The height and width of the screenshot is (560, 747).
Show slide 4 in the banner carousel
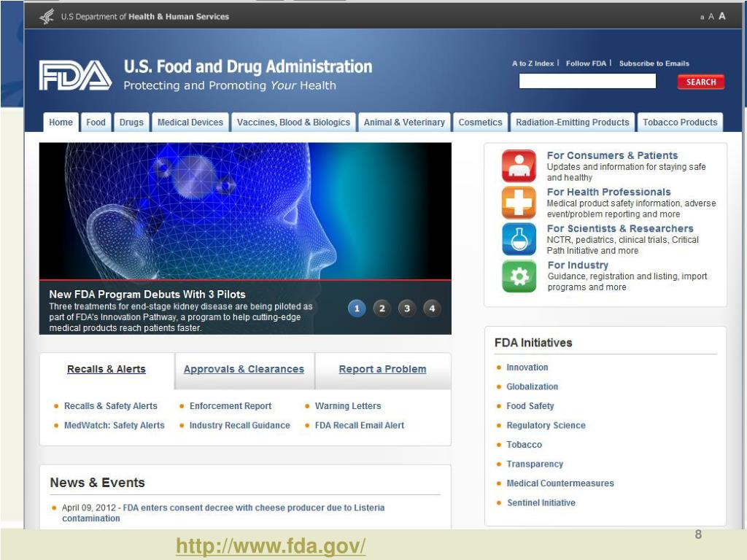click(x=432, y=308)
